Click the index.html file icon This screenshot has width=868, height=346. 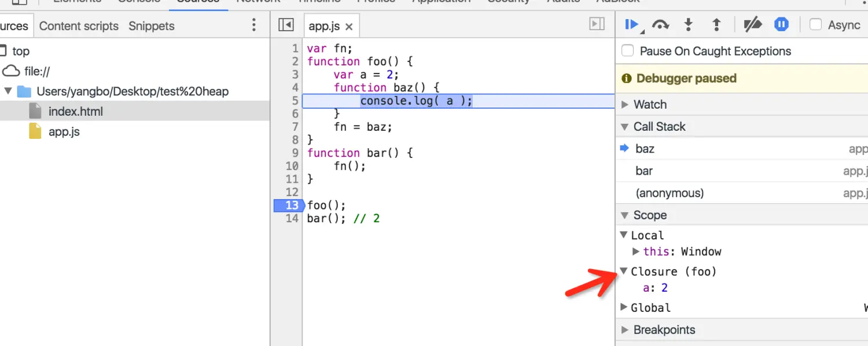coord(35,111)
